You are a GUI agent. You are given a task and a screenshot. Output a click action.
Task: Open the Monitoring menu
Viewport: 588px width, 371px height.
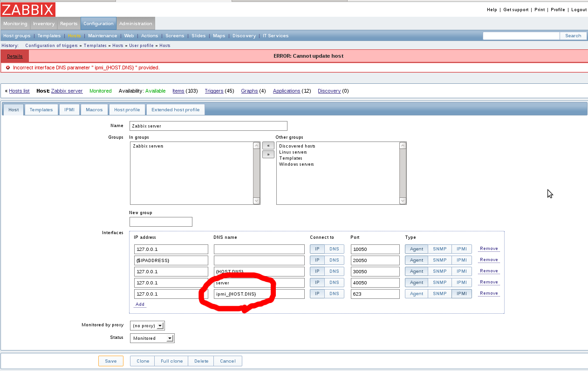point(15,24)
